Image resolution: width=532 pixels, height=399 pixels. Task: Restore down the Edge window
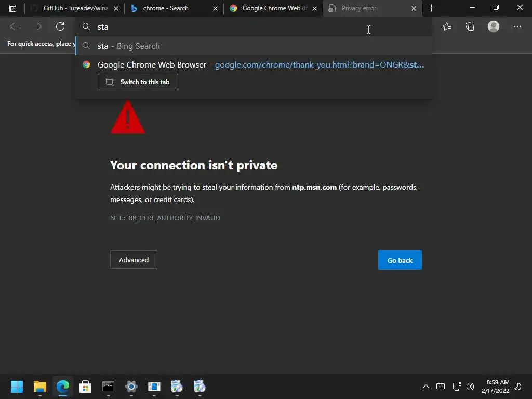[496, 7]
